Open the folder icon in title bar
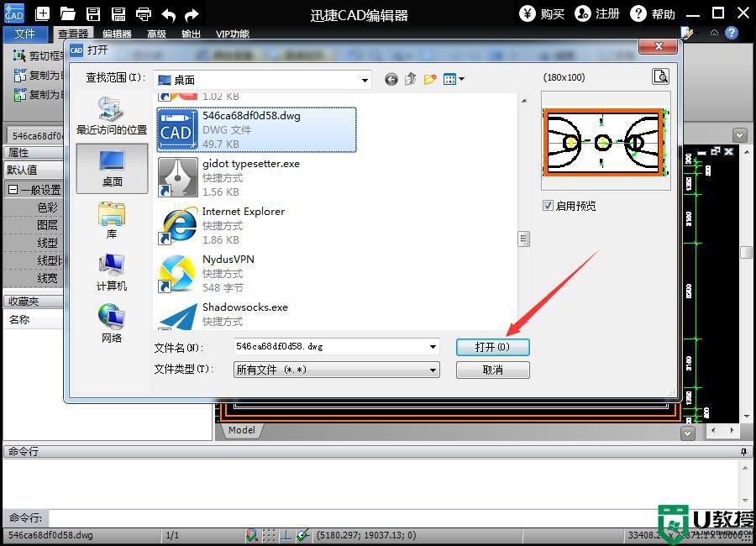 (67, 13)
